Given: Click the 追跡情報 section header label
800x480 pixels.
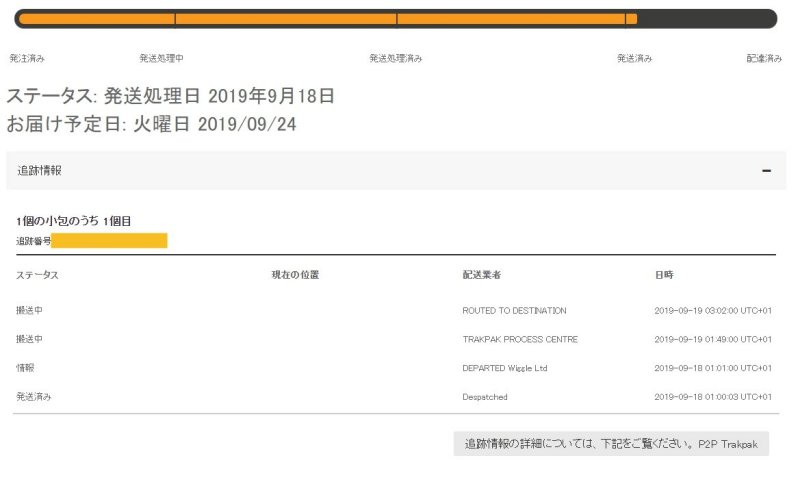Looking at the screenshot, I should click(39, 171).
